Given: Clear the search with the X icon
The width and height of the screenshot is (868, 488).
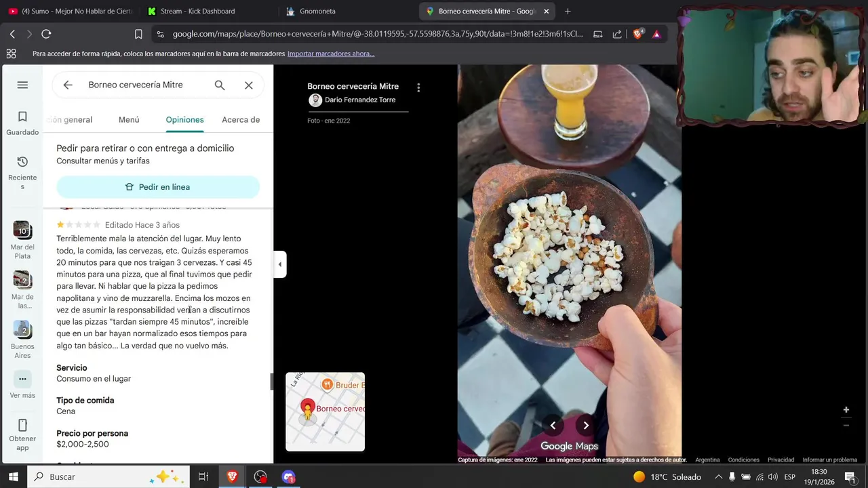Looking at the screenshot, I should pyautogui.click(x=249, y=85).
